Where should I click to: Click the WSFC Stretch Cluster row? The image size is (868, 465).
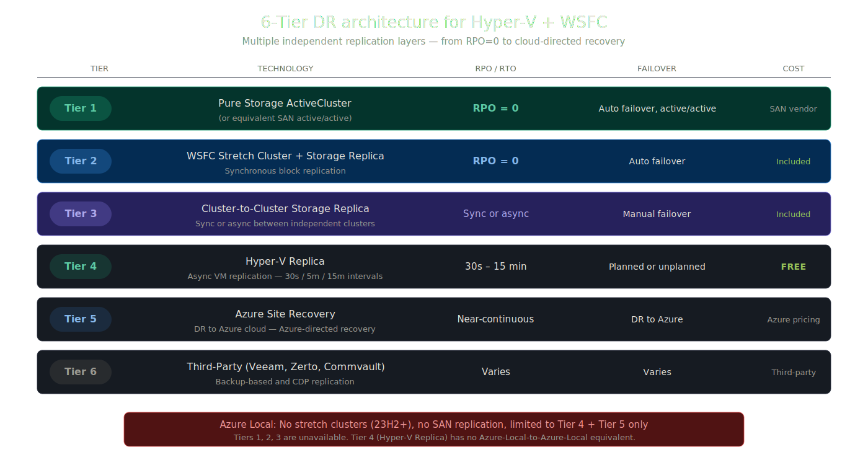click(x=434, y=161)
